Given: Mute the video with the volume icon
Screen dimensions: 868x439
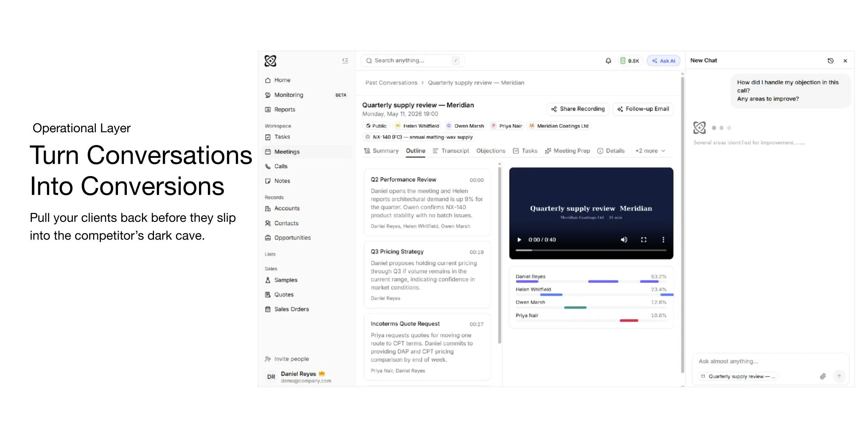Looking at the screenshot, I should coord(624,240).
